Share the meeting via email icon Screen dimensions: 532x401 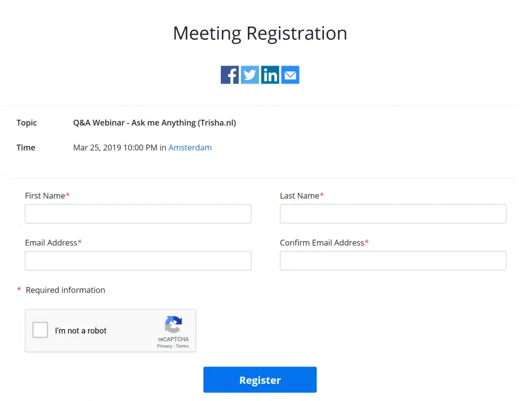[x=290, y=75]
